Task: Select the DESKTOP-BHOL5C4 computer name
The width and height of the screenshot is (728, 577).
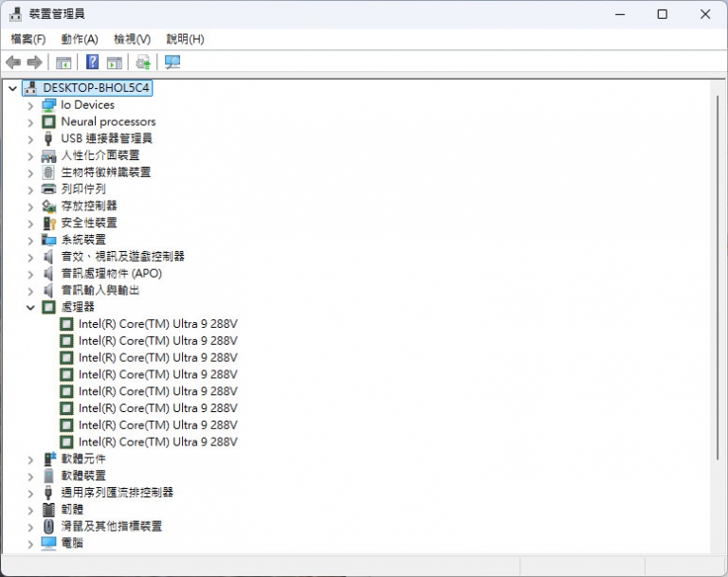Action: click(x=96, y=88)
